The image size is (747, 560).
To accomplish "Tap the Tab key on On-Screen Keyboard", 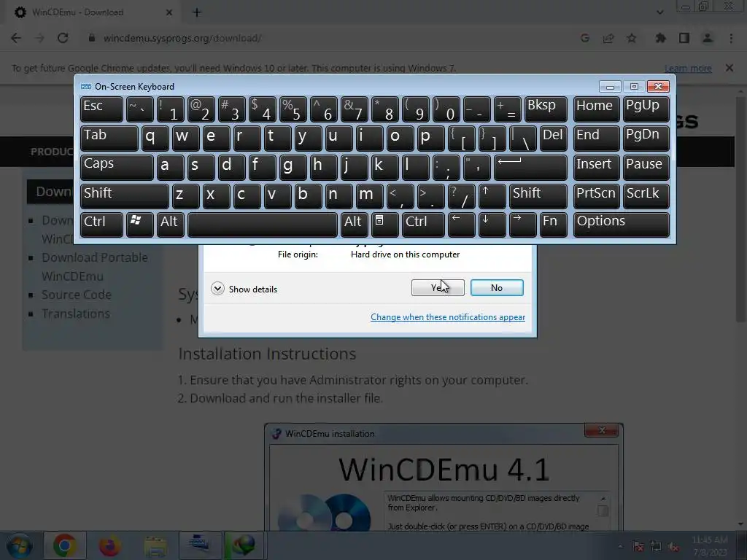I will coord(109,138).
